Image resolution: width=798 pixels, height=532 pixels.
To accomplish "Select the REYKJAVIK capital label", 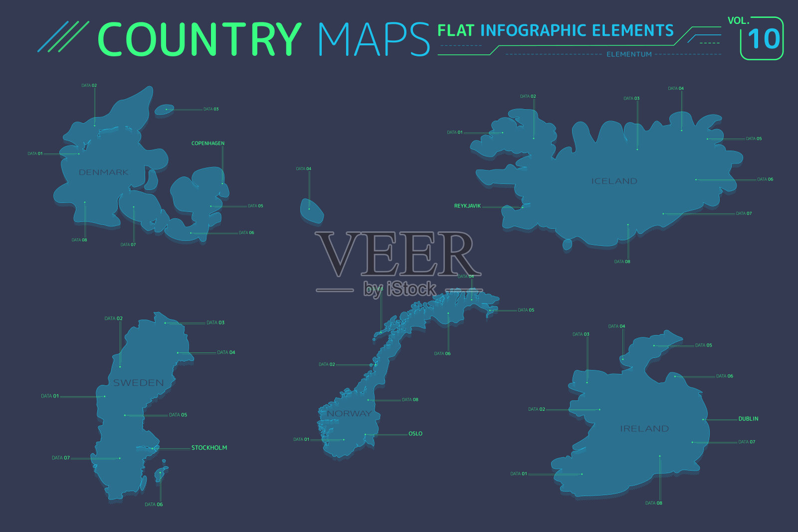I will (x=467, y=206).
